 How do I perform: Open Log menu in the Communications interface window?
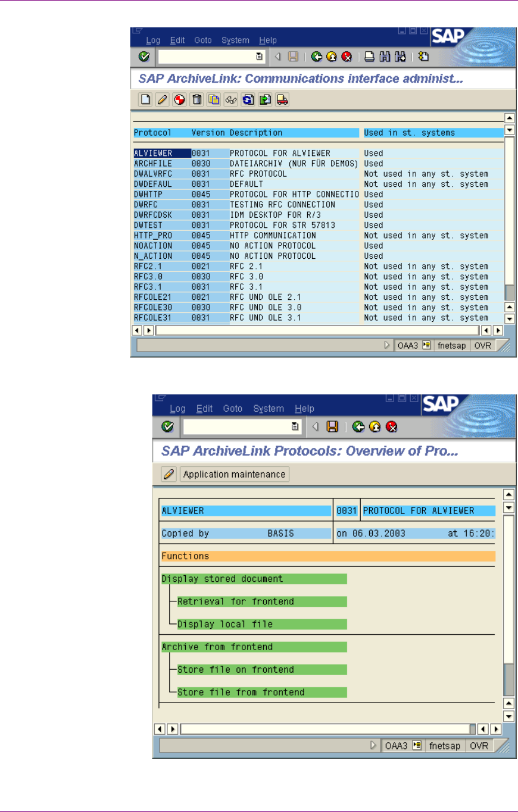click(153, 40)
